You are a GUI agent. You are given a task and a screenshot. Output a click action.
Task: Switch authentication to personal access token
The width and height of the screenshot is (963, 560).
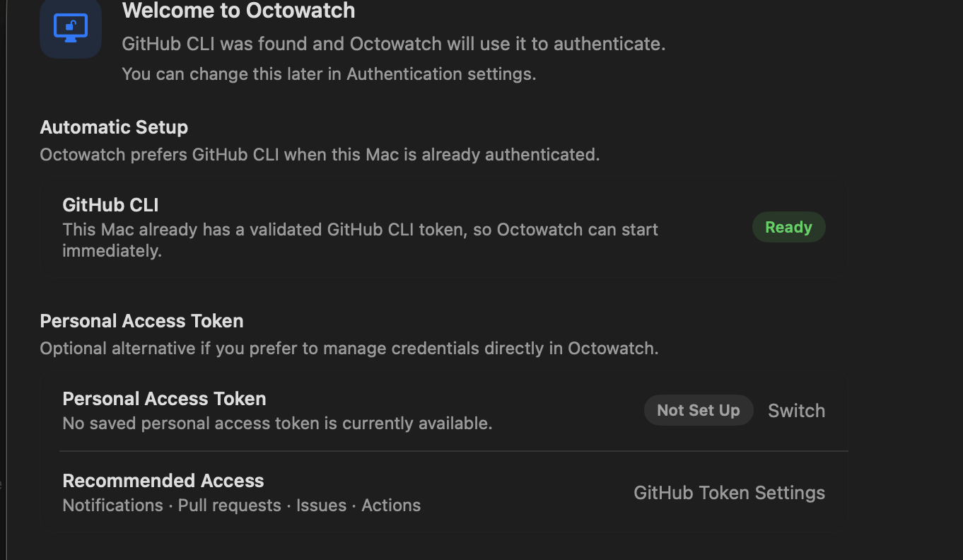pos(796,410)
